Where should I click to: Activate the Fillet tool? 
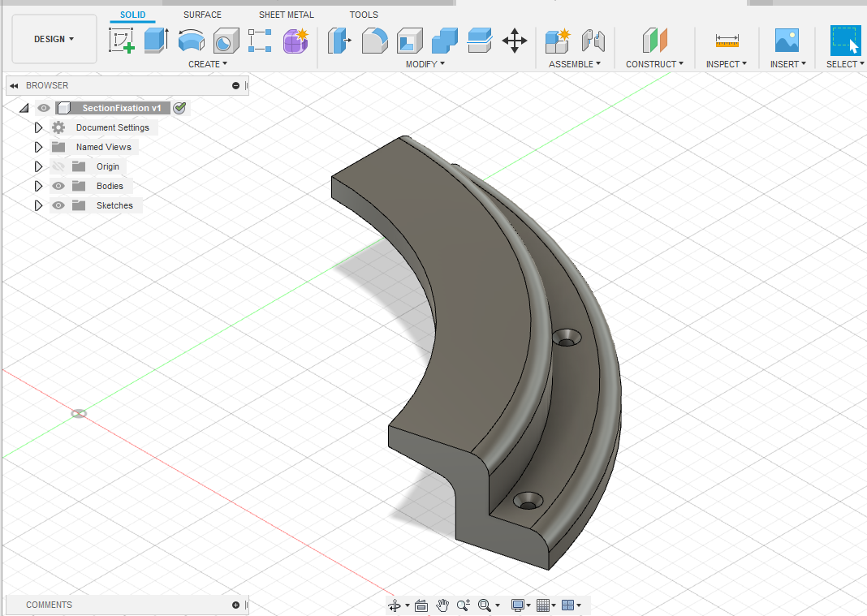click(374, 40)
